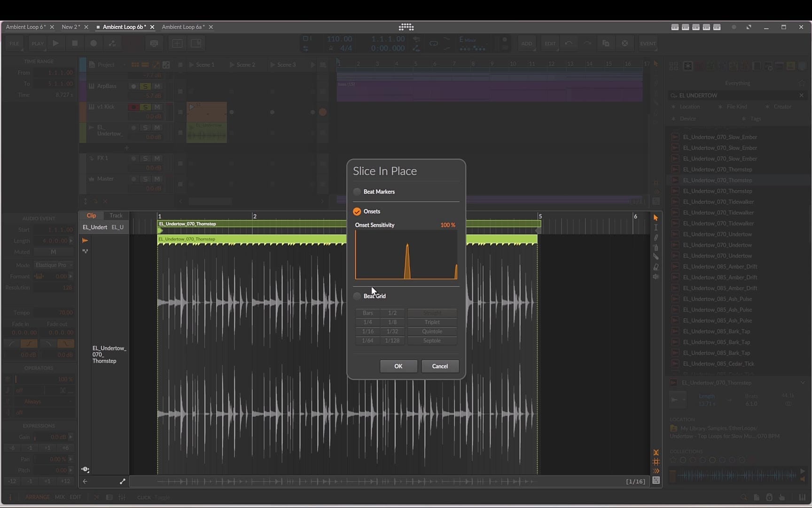
Task: Open the Bitwig dashboard logo icon
Action: tap(406, 27)
